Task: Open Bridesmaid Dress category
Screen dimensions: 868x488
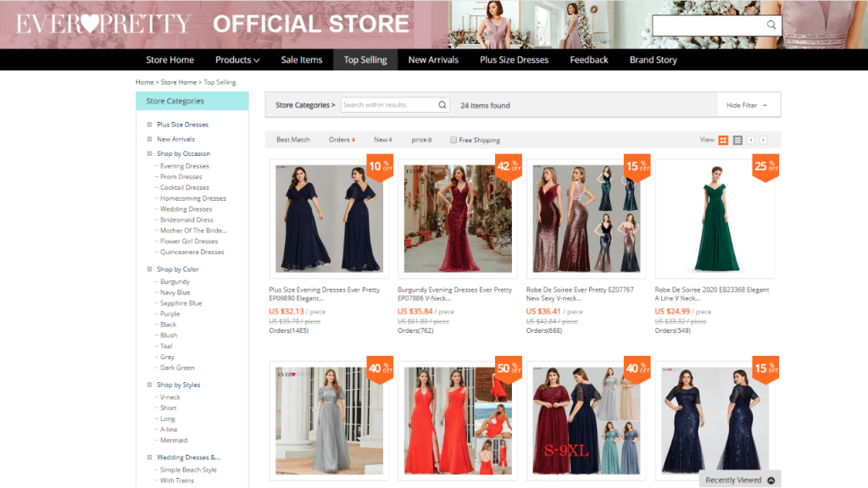Action: pos(186,219)
